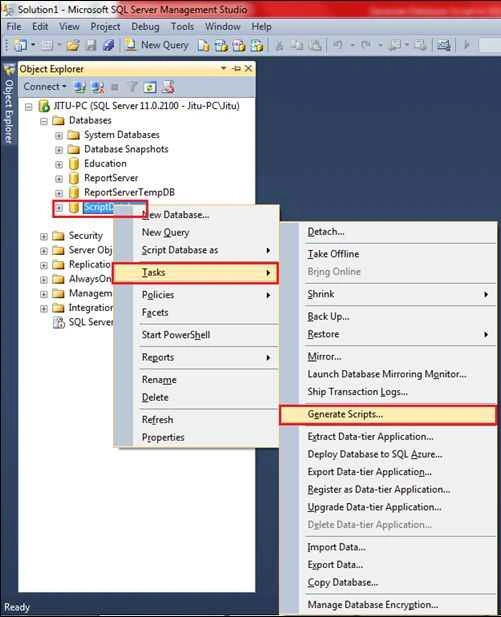Expand the ReportServerTempDB database node
501x617 pixels.
59,193
